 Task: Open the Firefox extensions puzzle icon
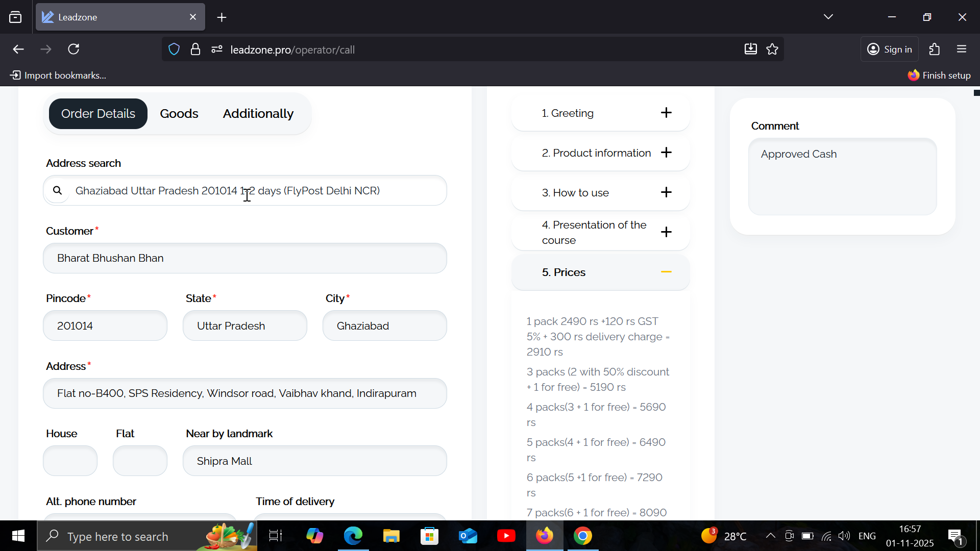click(x=935, y=49)
